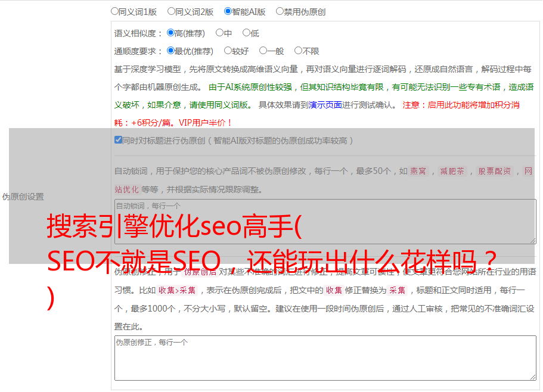Select the 同义词2版 radio option
Viewport: 543px width, 392px height.
click(x=171, y=11)
